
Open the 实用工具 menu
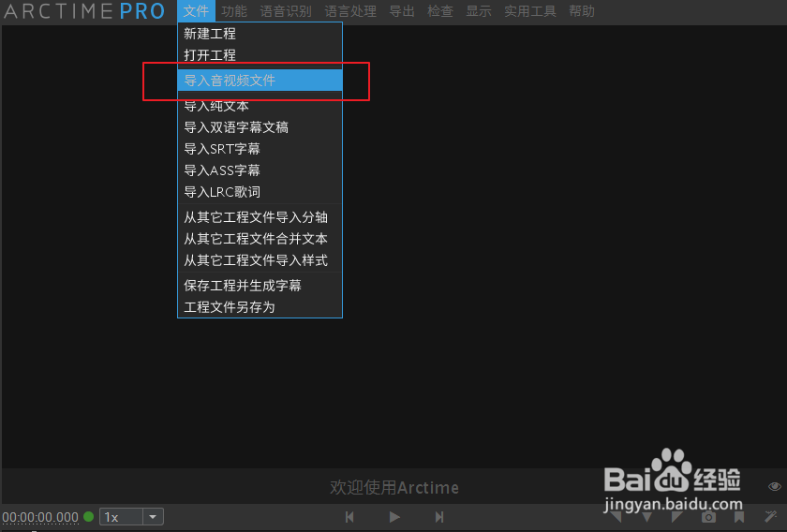coord(530,11)
